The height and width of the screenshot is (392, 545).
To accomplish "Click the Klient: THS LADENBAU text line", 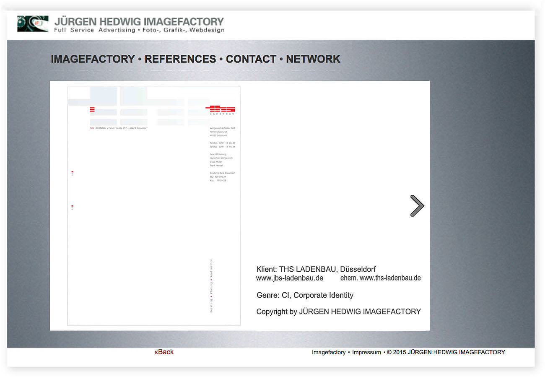I will pyautogui.click(x=316, y=269).
